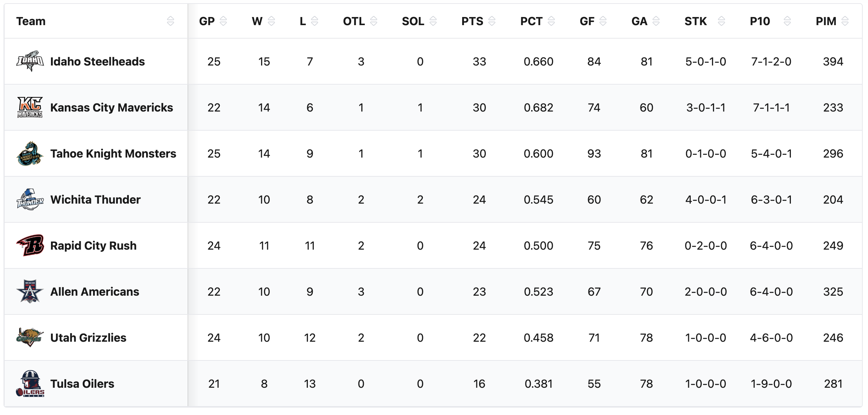Screen dimensions: 868x415
Task: Click the GP column header
Action: click(207, 21)
